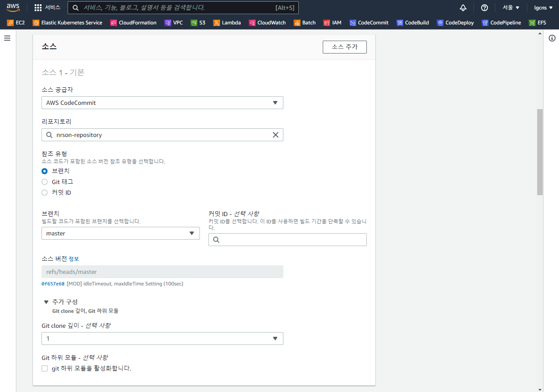Click the search icon in repository field
The image size is (559, 392).
click(49, 135)
